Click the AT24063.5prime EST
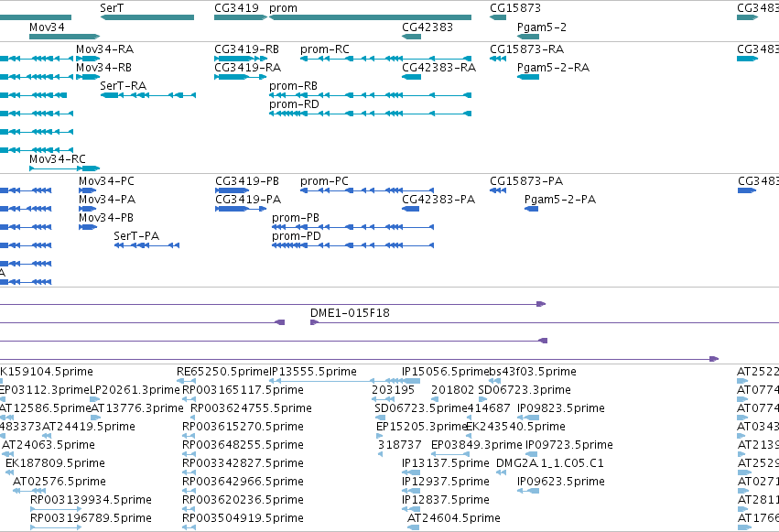 [8, 454]
